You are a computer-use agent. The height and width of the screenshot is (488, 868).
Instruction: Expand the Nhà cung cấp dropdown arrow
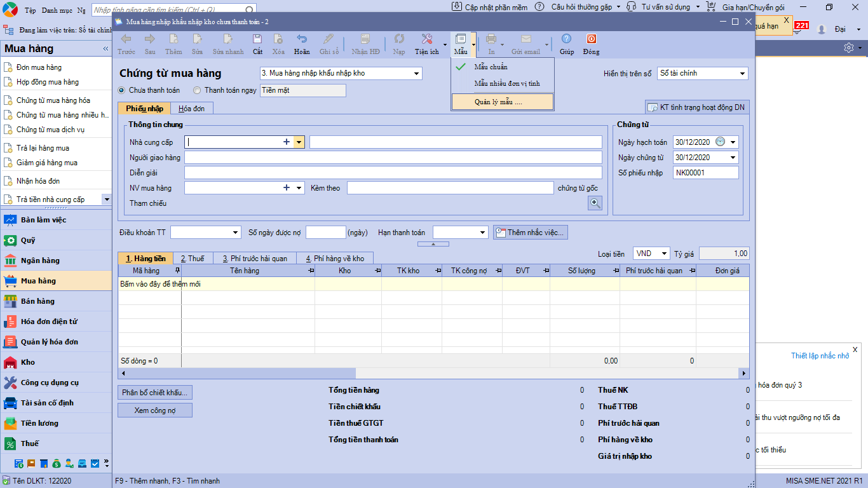pyautogui.click(x=299, y=142)
